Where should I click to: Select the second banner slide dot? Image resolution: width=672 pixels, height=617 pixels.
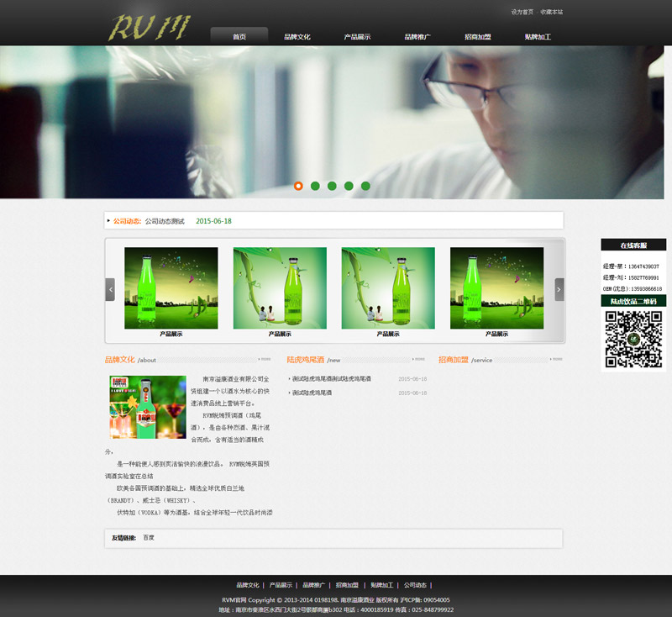(x=315, y=186)
